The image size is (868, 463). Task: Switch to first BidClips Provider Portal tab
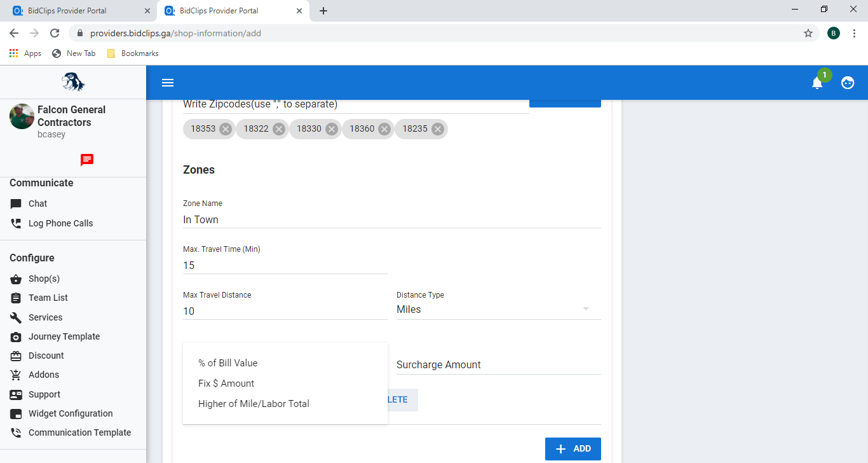coord(79,11)
